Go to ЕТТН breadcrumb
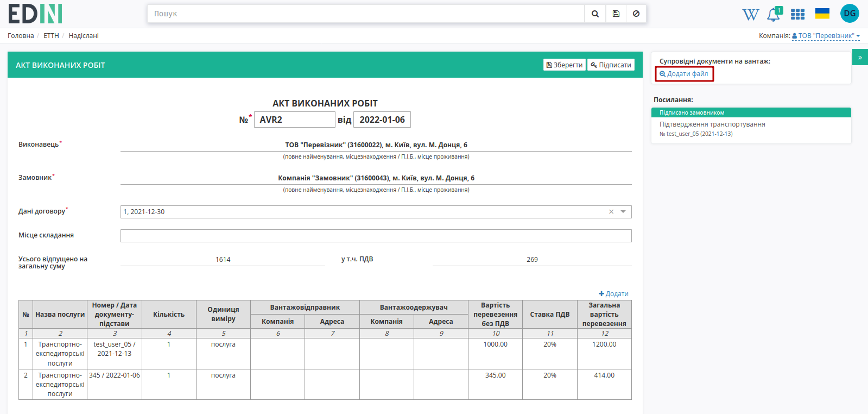868x414 pixels. pos(51,36)
